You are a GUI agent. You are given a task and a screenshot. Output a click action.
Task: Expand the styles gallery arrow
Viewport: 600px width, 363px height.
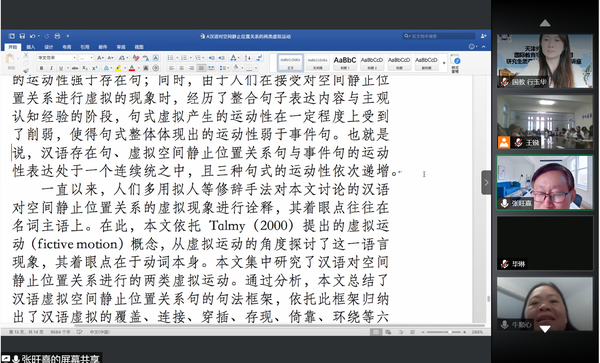(444, 63)
